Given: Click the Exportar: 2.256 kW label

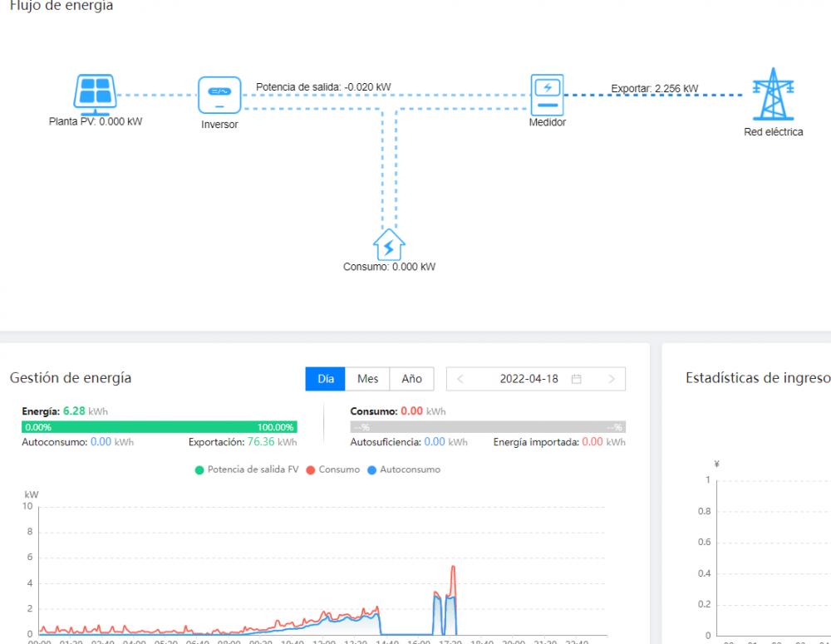Looking at the screenshot, I should [x=655, y=89].
